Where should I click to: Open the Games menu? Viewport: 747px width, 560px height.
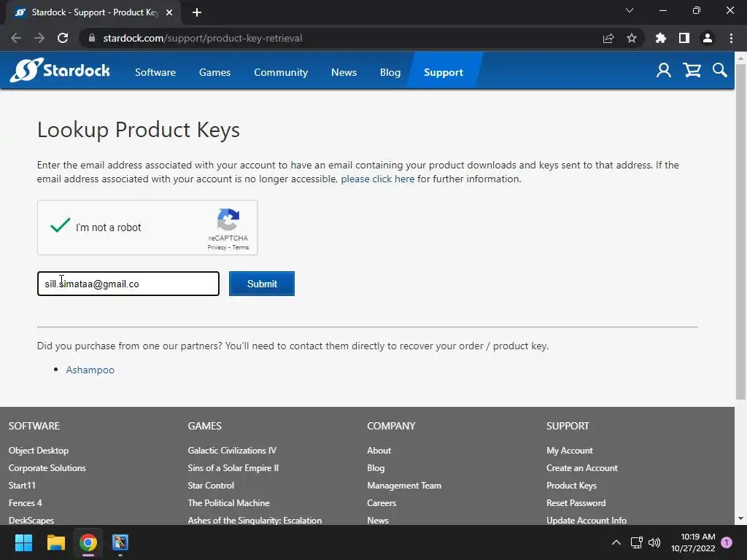[214, 72]
